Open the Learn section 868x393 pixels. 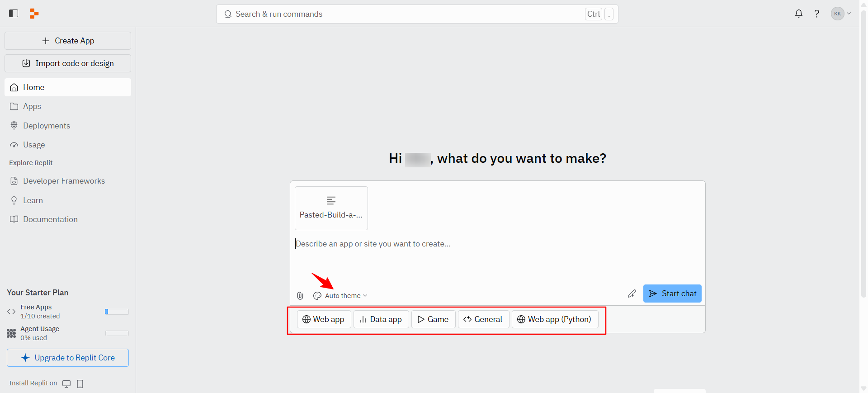pyautogui.click(x=68, y=200)
